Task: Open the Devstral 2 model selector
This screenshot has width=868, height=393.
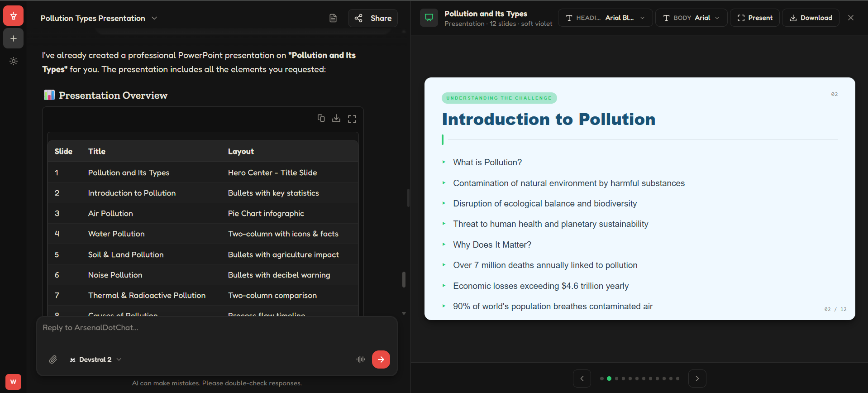Action: point(95,359)
